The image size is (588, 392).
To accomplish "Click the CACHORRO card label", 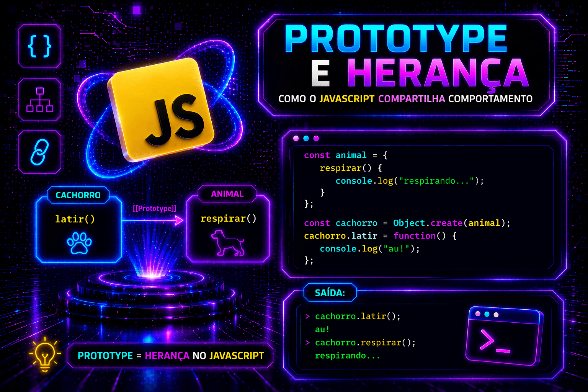I will 78,195.
